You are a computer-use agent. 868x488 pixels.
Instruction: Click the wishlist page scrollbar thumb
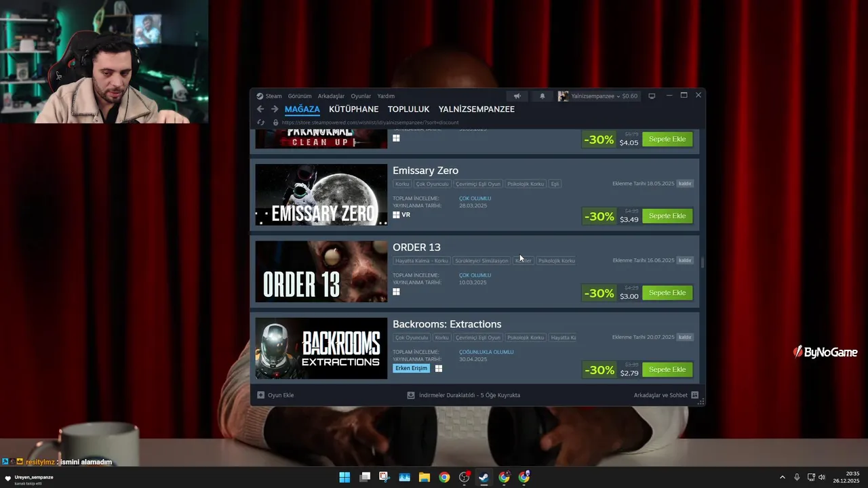coord(703,263)
